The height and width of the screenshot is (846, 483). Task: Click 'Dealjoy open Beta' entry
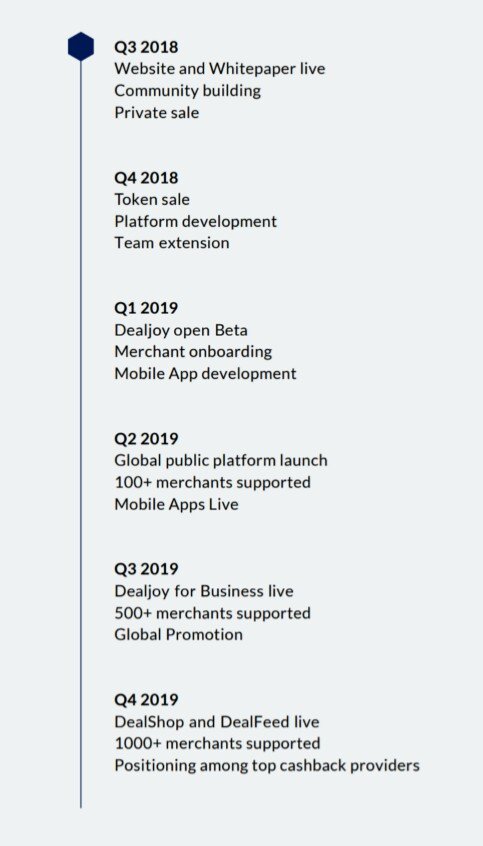(x=181, y=330)
